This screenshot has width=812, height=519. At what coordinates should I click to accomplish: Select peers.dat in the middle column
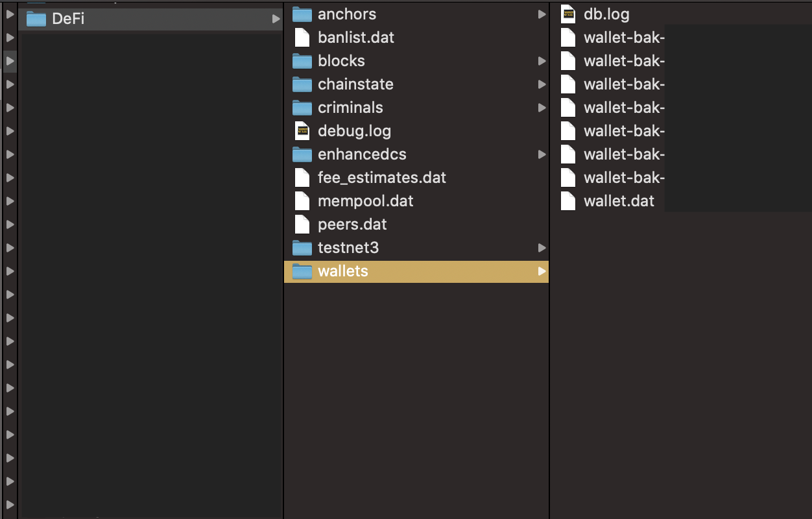pos(350,224)
